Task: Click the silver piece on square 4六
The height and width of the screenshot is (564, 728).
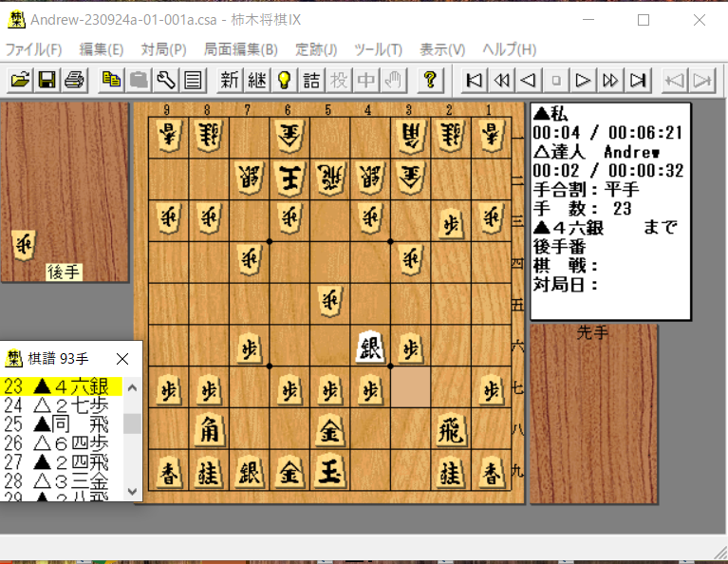Action: 371,348
